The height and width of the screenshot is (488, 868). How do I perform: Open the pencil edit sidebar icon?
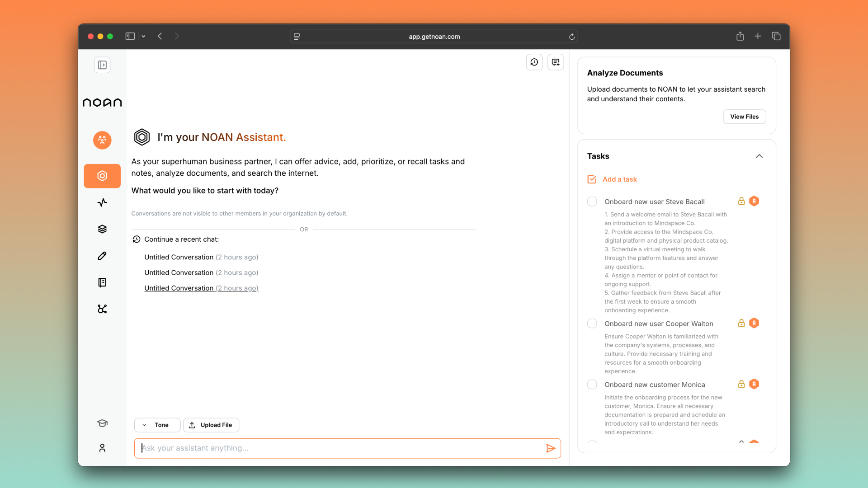coord(102,256)
